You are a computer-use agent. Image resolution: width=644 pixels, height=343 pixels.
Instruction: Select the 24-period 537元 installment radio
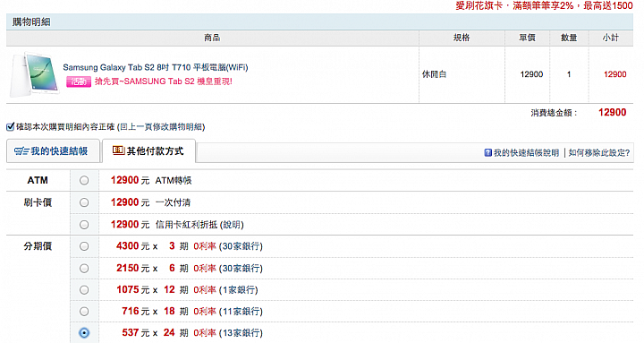tap(84, 333)
